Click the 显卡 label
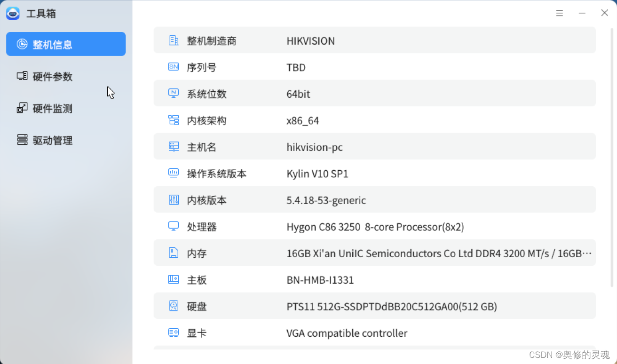 (197, 333)
